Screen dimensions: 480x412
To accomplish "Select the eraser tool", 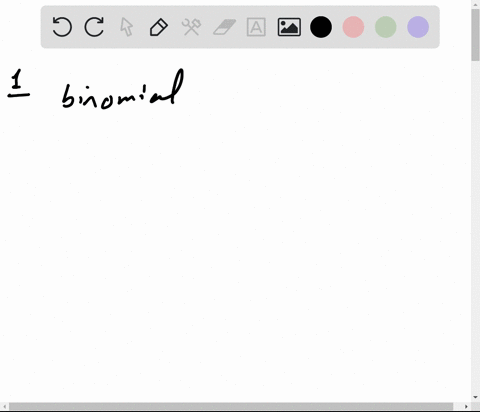I will pos(224,27).
